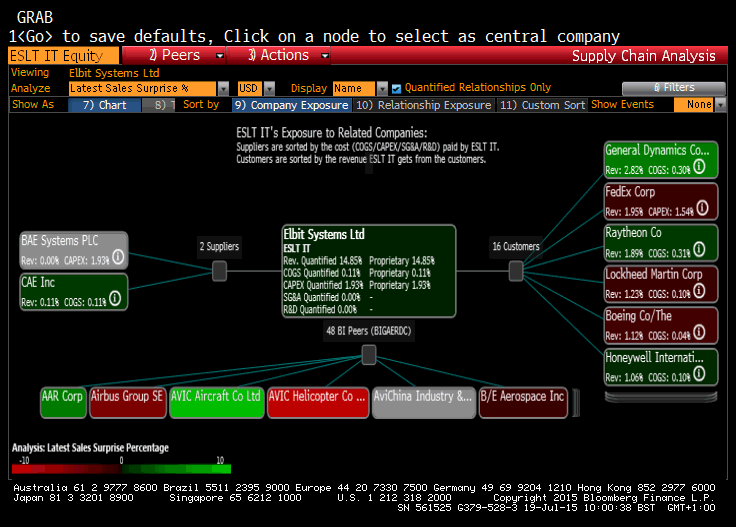Open info icon on FedEx Corp node
Viewport: 736px width, 527px height.
tap(702, 207)
